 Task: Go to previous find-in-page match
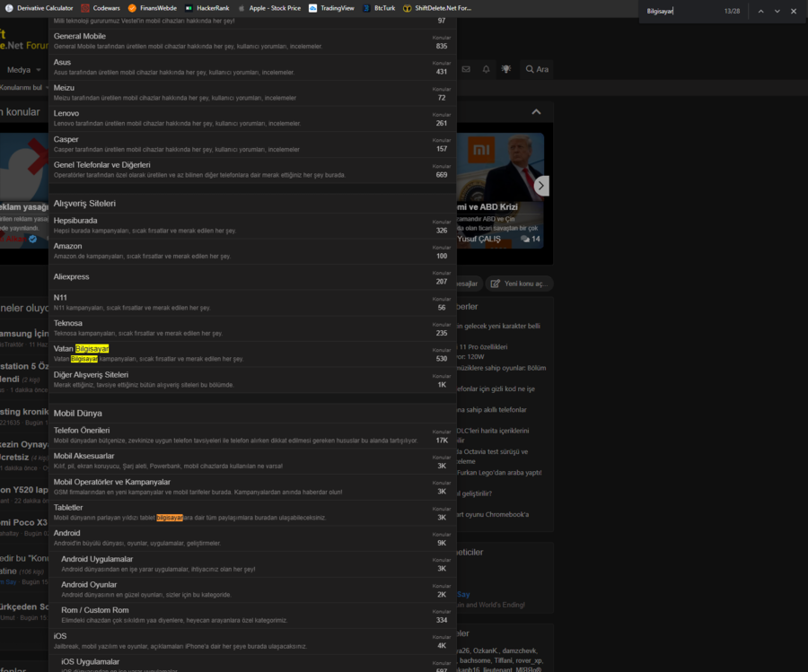(x=760, y=12)
